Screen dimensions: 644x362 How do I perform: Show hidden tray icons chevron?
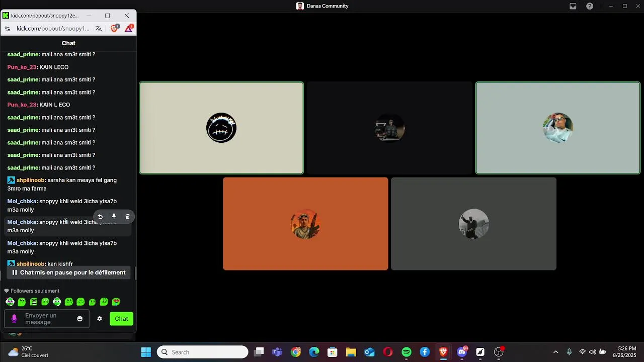point(555,352)
